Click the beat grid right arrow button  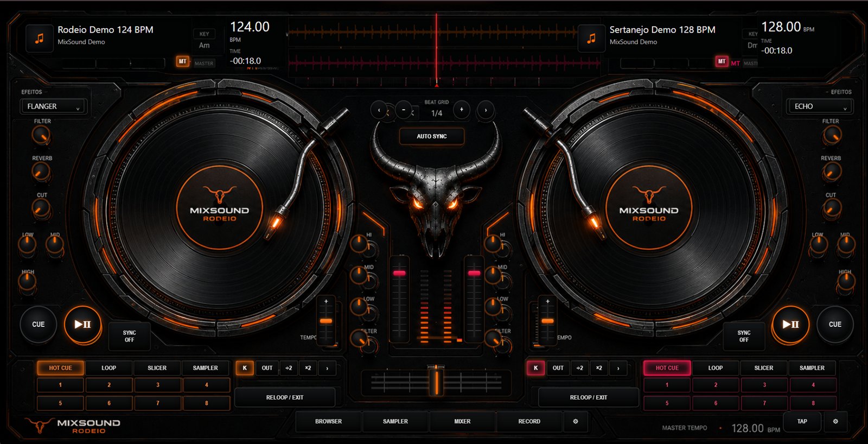click(486, 110)
